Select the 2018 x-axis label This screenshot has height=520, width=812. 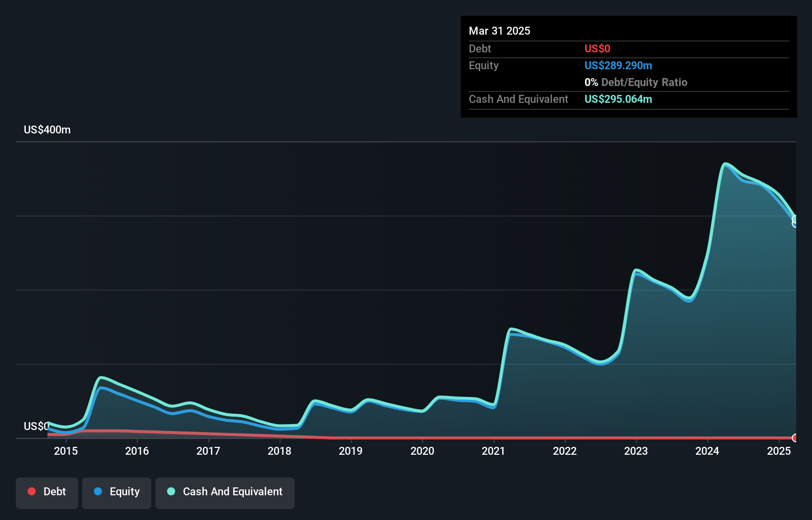(x=279, y=451)
